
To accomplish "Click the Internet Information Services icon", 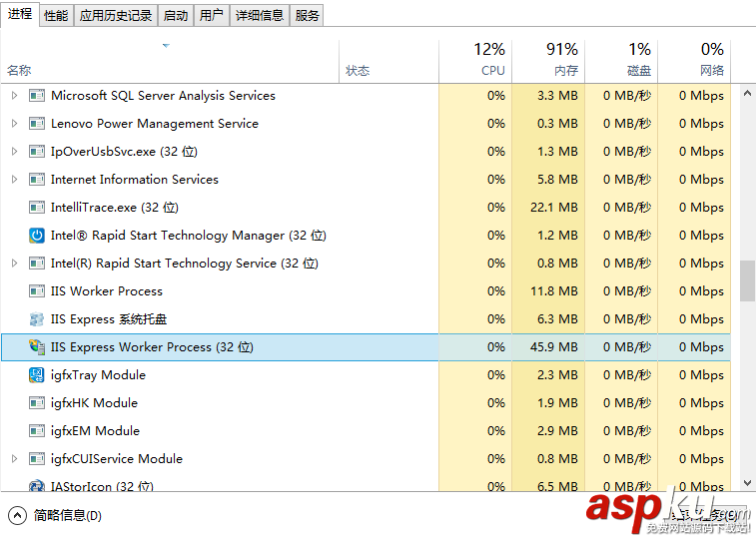I will pyautogui.click(x=37, y=180).
